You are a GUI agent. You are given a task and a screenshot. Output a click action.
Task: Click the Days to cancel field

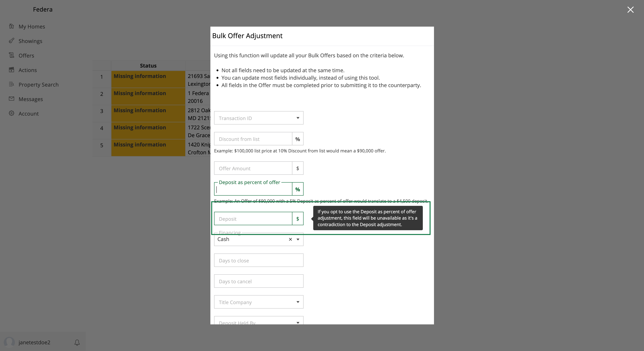(259, 281)
